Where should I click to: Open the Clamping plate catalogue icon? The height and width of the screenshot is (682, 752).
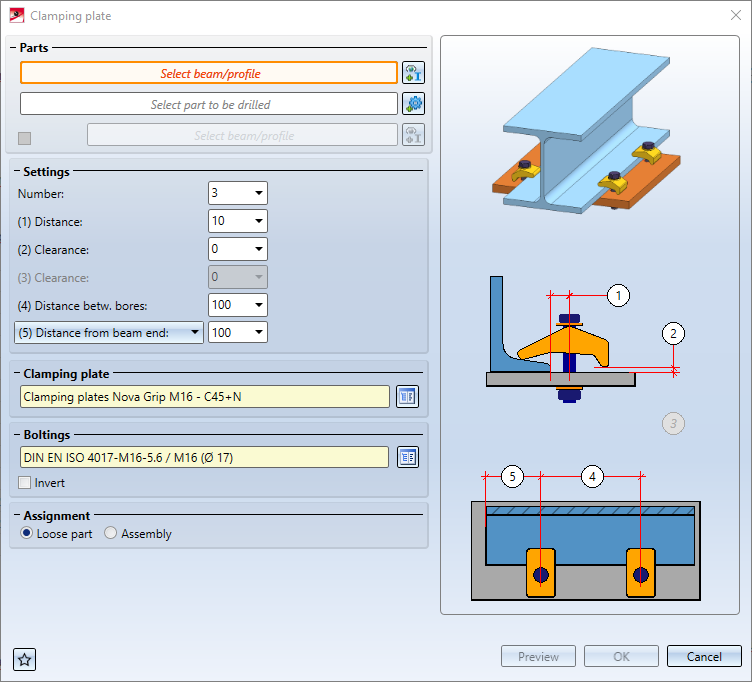point(407,397)
